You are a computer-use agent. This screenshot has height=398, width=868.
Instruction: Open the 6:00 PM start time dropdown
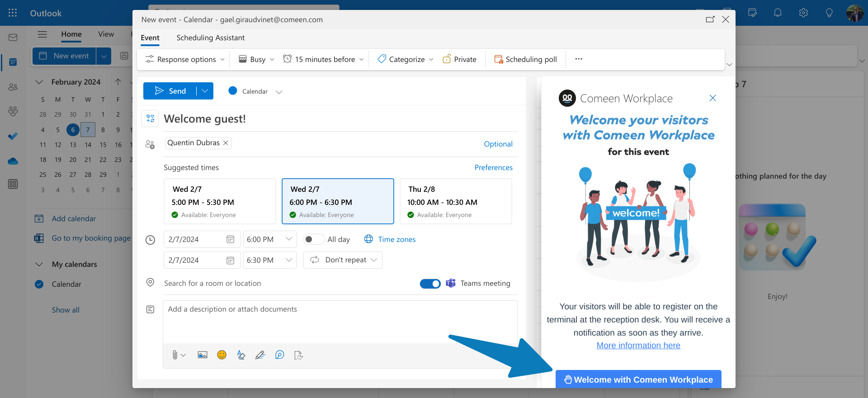coord(270,239)
